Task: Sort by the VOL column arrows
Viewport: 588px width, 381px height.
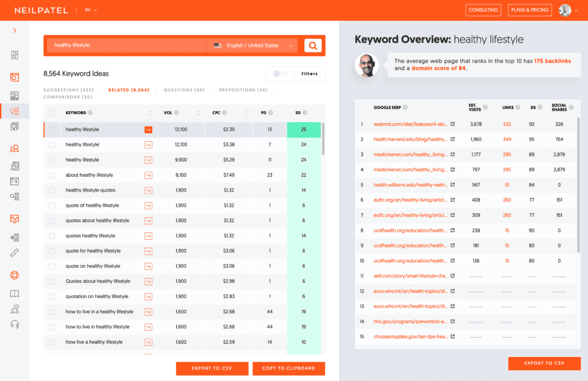Action: pyautogui.click(x=199, y=113)
